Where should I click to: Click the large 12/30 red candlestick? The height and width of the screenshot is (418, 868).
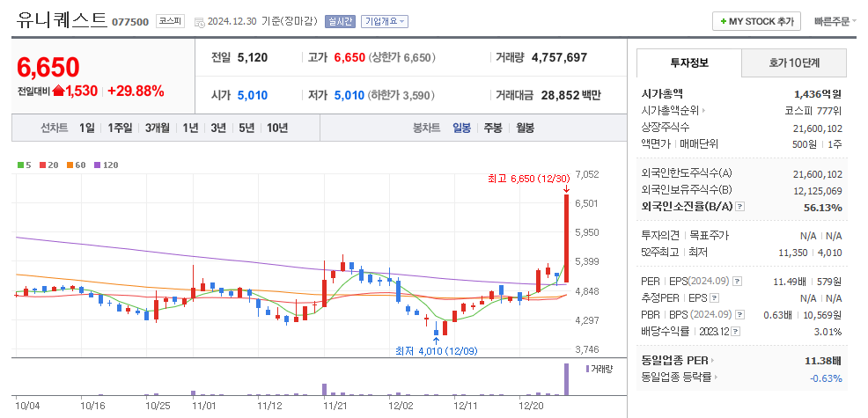pyautogui.click(x=566, y=238)
